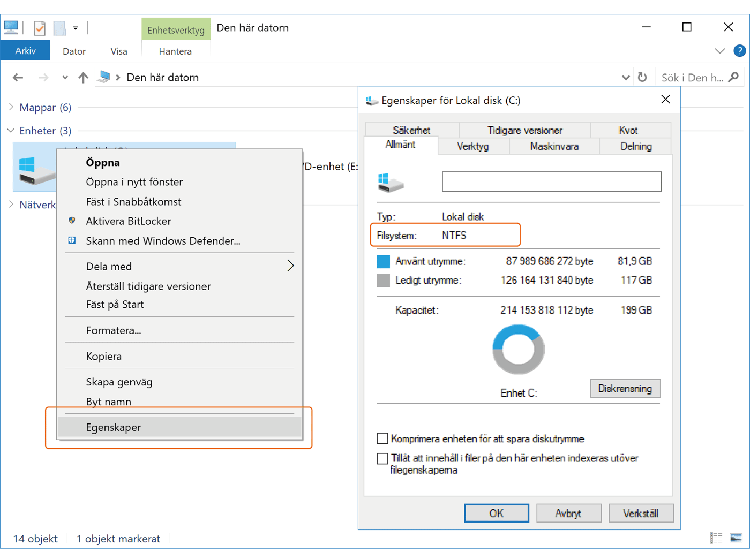
Task: Click the back arrow navigation icon
Action: click(x=18, y=78)
